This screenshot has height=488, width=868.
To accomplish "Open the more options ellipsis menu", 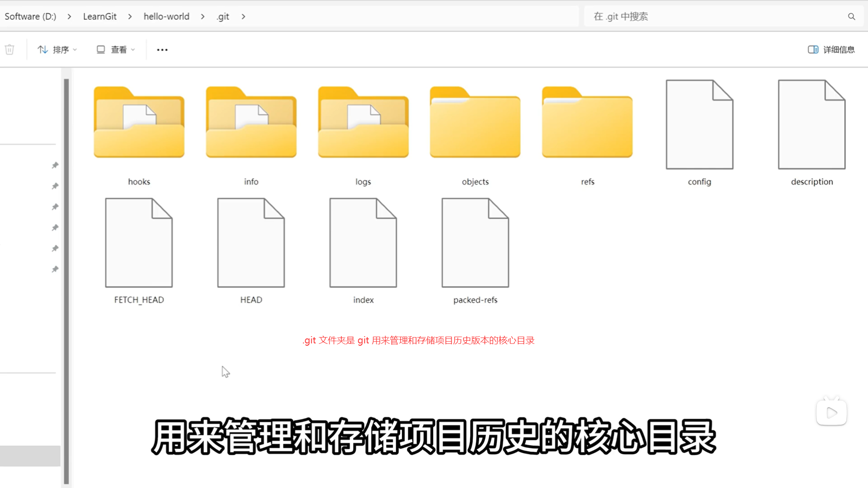I will 162,50.
